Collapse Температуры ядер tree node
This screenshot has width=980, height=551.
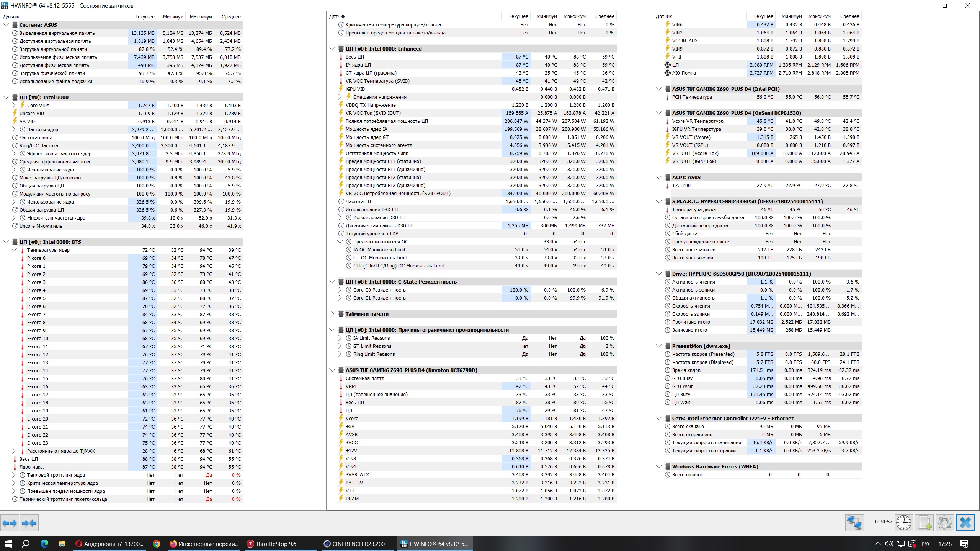click(x=14, y=250)
